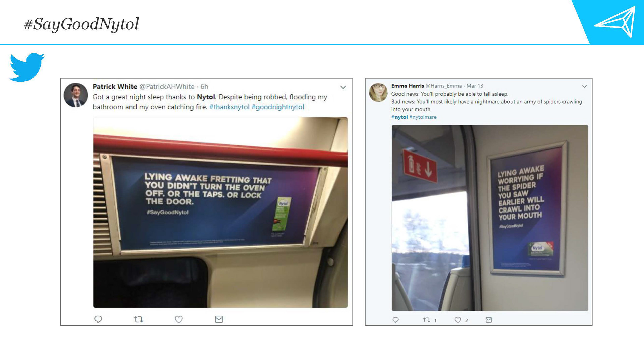Open Emma Harris's profile avatar

tap(378, 93)
